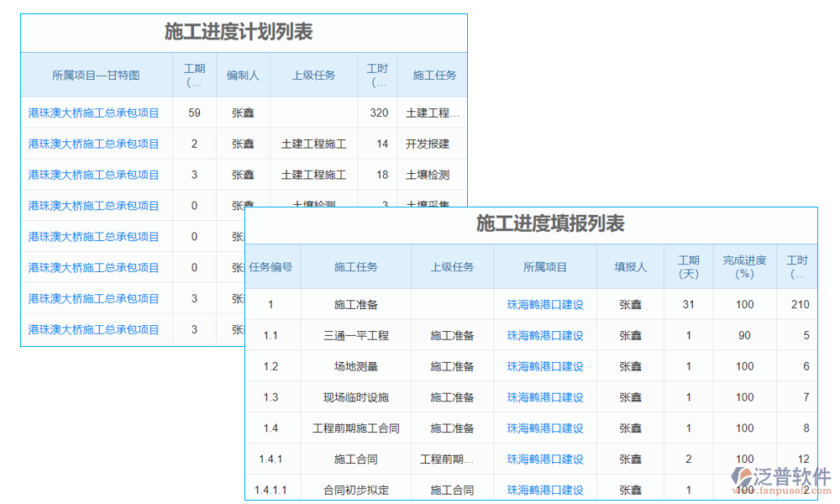Open 珠海鹤港口建设 project for 施工准备 row
Image resolution: width=840 pixels, height=504 pixels.
(545, 304)
